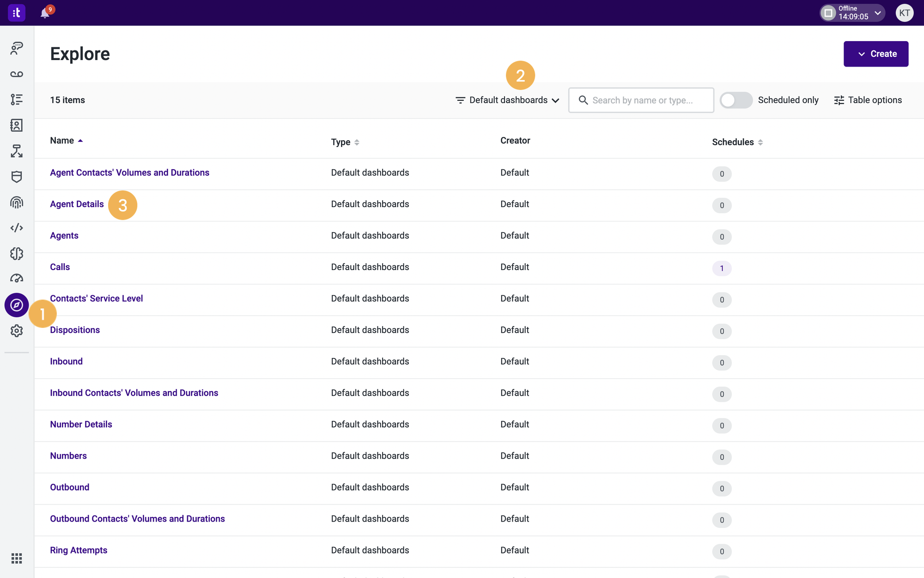Viewport: 924px width, 578px height.
Task: Open the fingerprint identity sidebar icon
Action: [17, 202]
